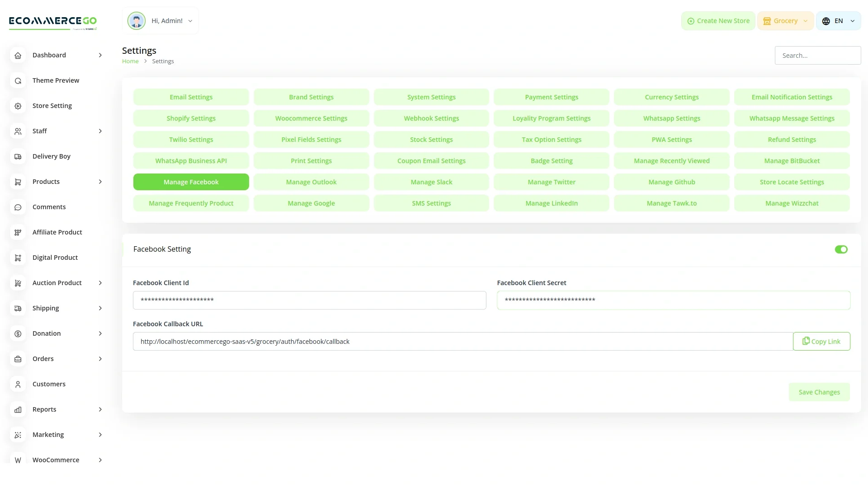Click the Customers person icon
This screenshot has height=488, width=868.
(18, 384)
